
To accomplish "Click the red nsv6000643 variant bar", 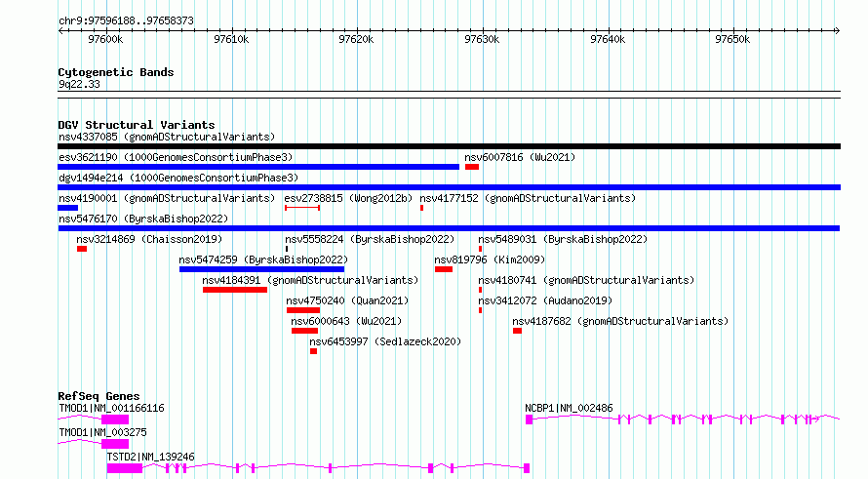I will click(x=304, y=331).
